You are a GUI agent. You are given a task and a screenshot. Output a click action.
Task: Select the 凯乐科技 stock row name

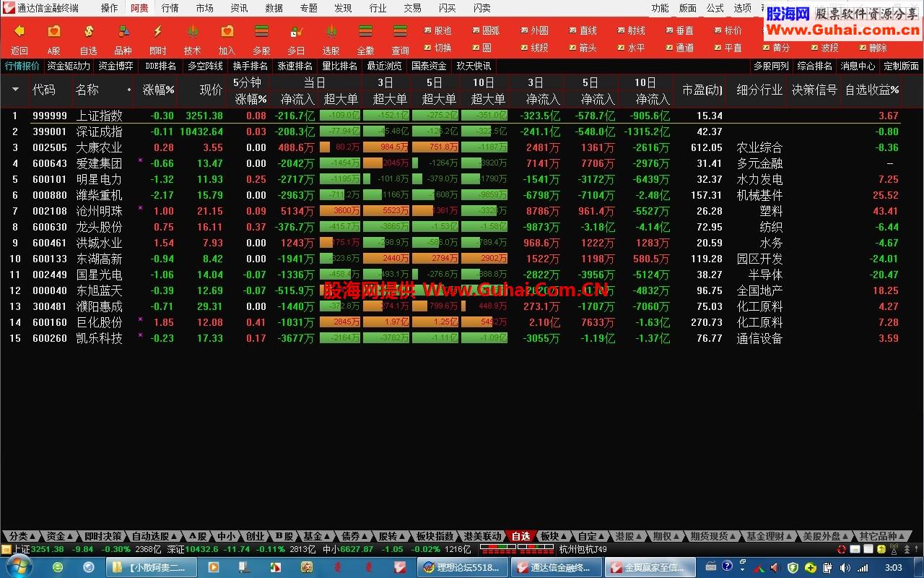[100, 338]
